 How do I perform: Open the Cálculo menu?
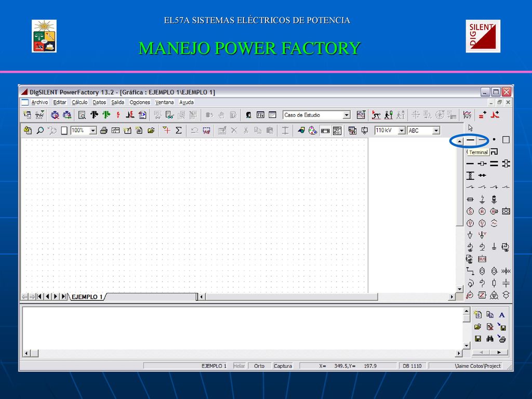click(x=79, y=102)
